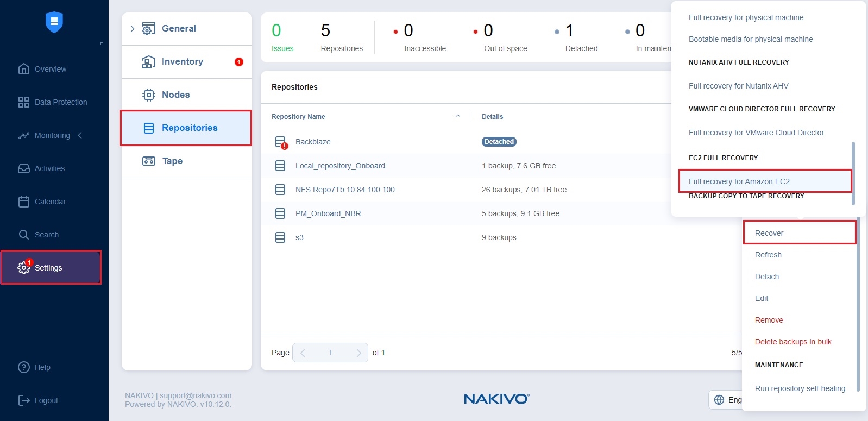Click the language globe icon
868x421 pixels.
pos(719,400)
